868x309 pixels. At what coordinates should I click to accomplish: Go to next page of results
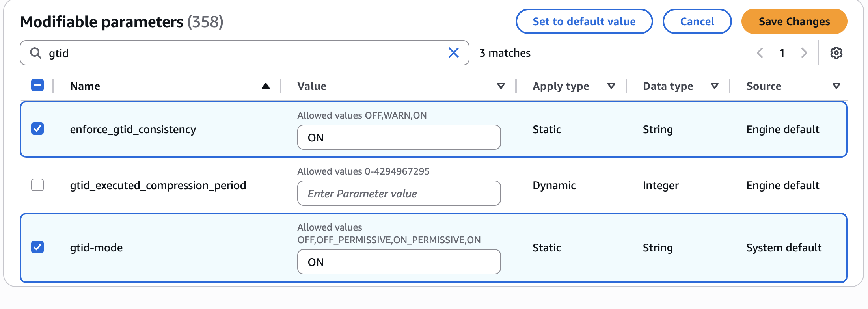tap(804, 53)
